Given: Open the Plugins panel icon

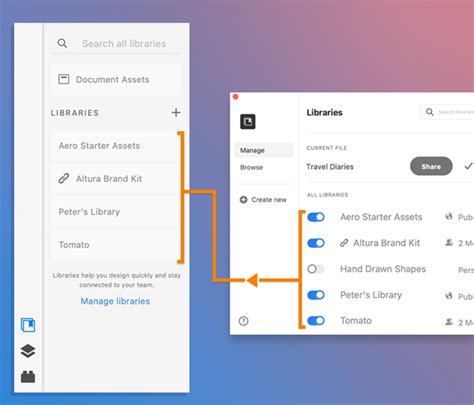Looking at the screenshot, I should tap(28, 377).
